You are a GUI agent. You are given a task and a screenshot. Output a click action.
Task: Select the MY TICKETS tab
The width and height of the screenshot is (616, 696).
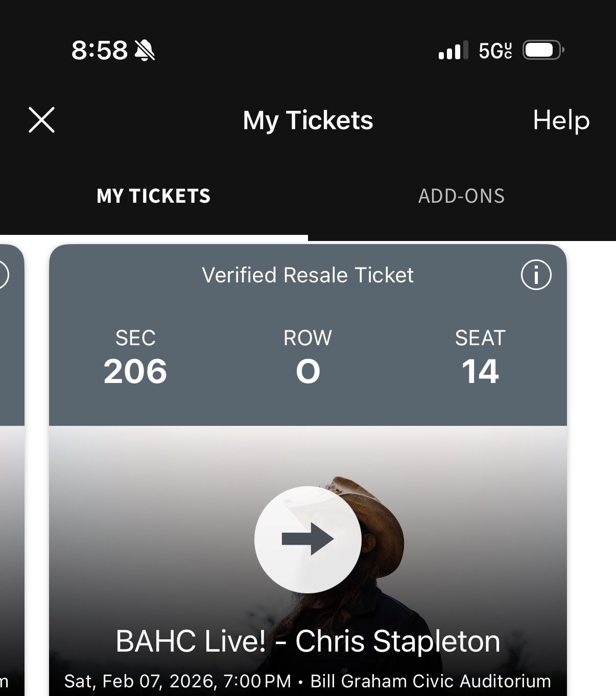coord(154,196)
